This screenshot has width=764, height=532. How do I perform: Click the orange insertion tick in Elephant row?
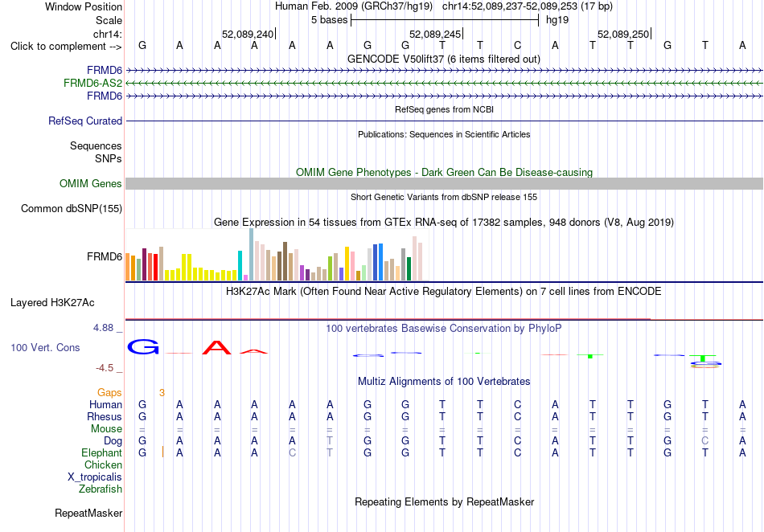click(x=162, y=452)
